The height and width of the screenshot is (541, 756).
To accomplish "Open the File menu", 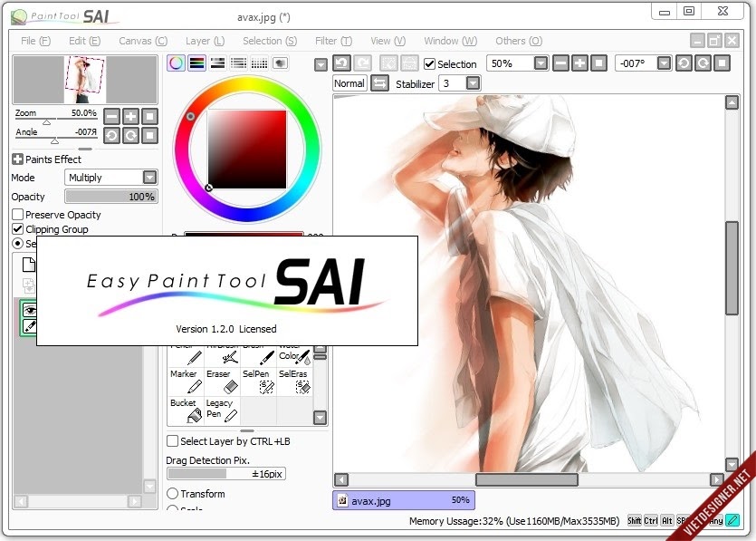I will (x=35, y=41).
